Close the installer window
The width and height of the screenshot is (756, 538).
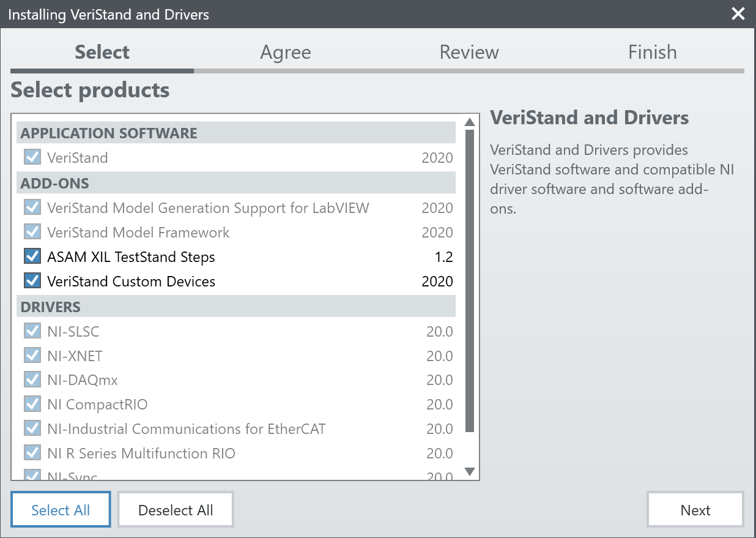click(x=738, y=14)
